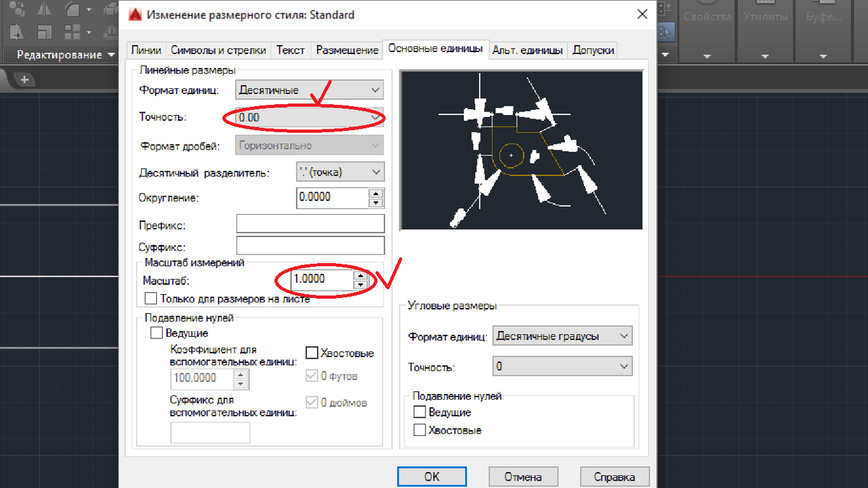Switch to the Размещение tab
This screenshot has width=868, height=488.
[x=347, y=50]
